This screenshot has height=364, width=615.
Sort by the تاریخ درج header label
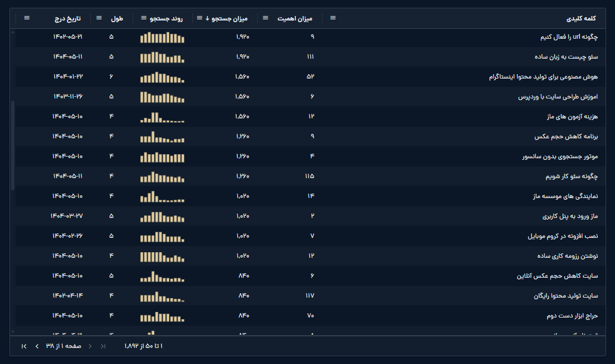pos(67,18)
